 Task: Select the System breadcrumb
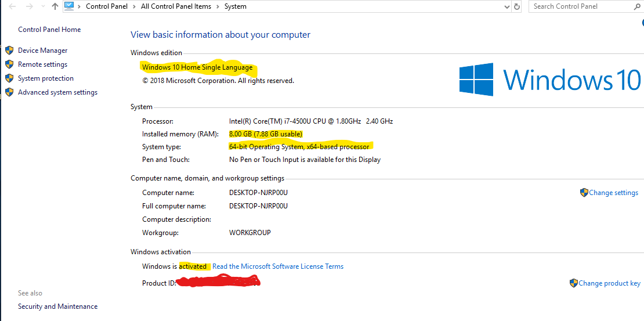tap(236, 6)
